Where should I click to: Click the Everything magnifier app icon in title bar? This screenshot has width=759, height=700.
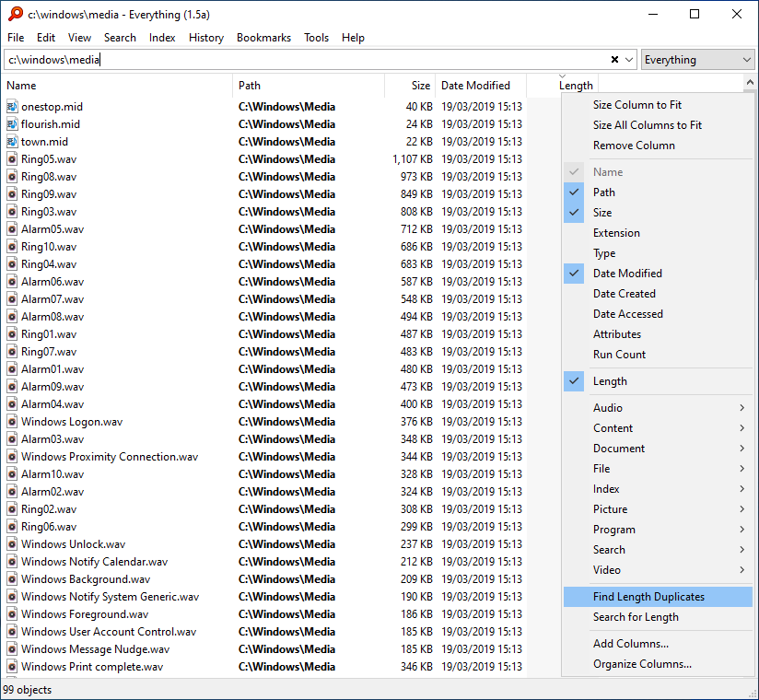pos(15,14)
